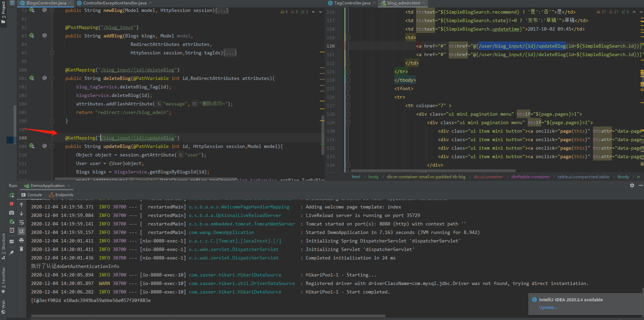The height and width of the screenshot is (320, 644).
Task: Collapse fold marker at line 122 in blog_admin.html
Action: pos(348,63)
